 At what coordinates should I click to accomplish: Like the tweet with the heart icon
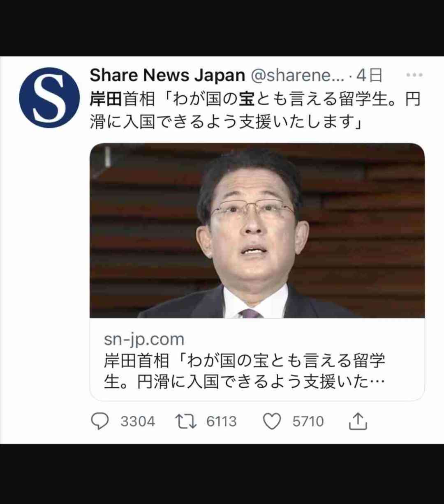272,421
